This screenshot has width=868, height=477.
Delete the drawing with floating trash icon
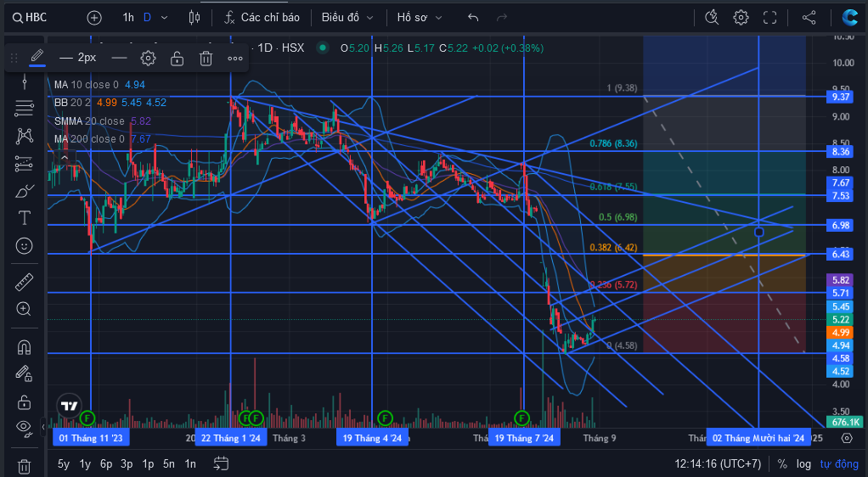pos(206,58)
